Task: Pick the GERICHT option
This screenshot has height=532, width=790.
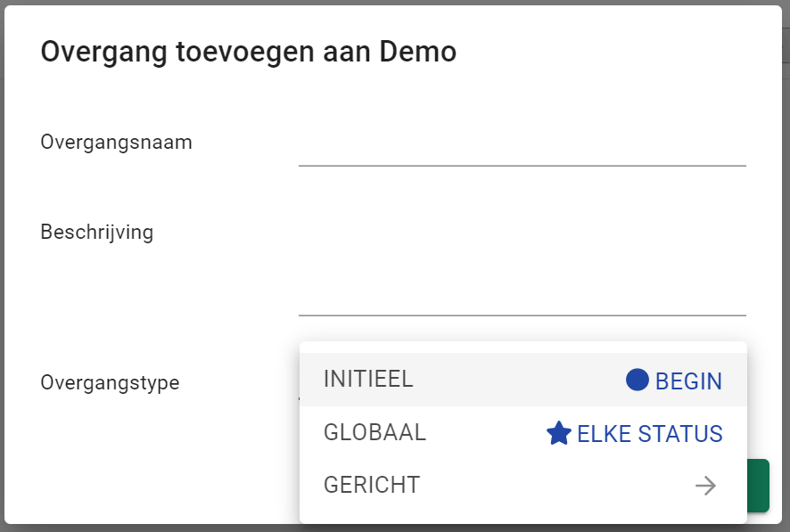Action: pyautogui.click(x=372, y=486)
